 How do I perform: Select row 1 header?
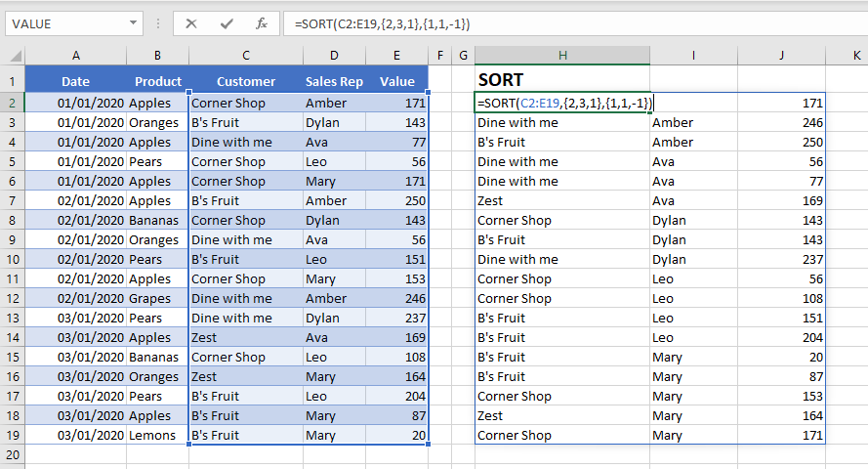click(12, 81)
